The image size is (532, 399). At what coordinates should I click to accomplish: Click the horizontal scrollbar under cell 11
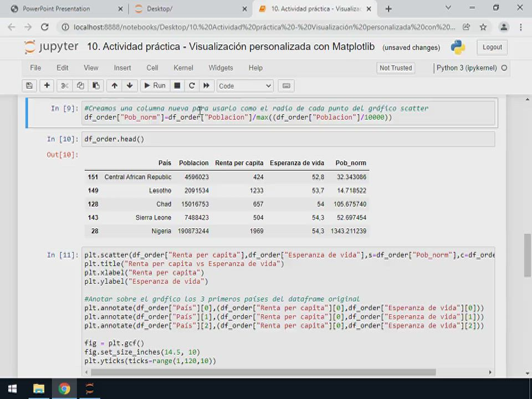(x=260, y=372)
